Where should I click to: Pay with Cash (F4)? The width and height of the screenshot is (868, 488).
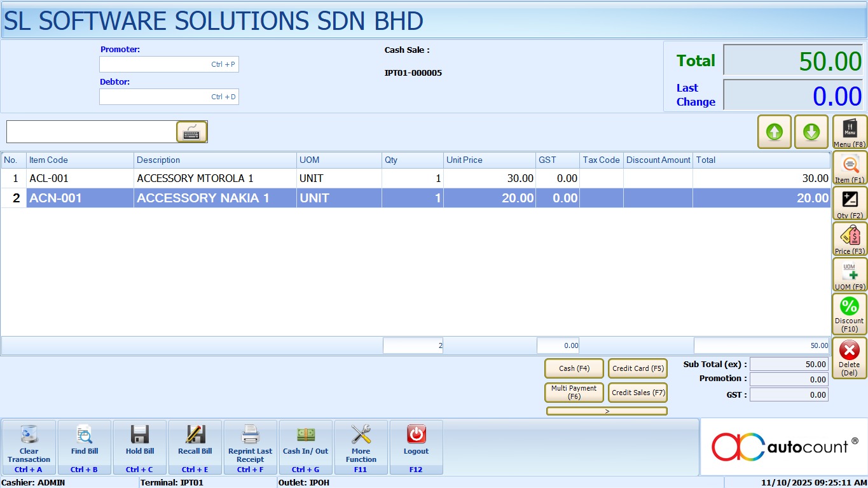click(x=574, y=368)
